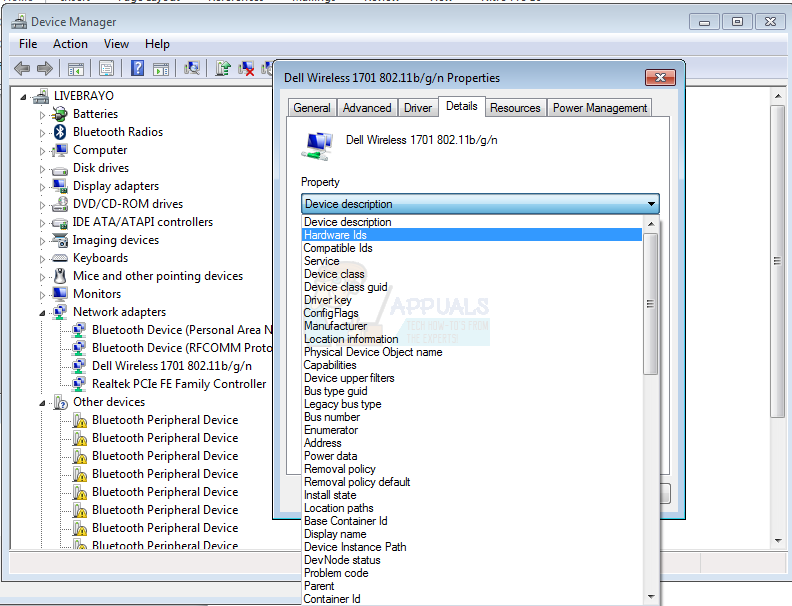
Task: Switch to the Power Management tab
Action: tap(600, 108)
